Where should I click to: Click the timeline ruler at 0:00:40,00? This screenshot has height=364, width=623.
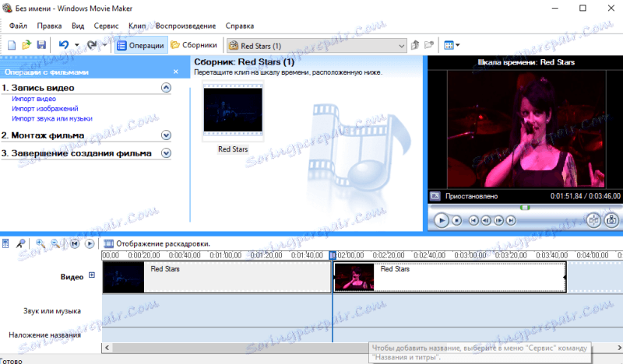[x=185, y=255]
